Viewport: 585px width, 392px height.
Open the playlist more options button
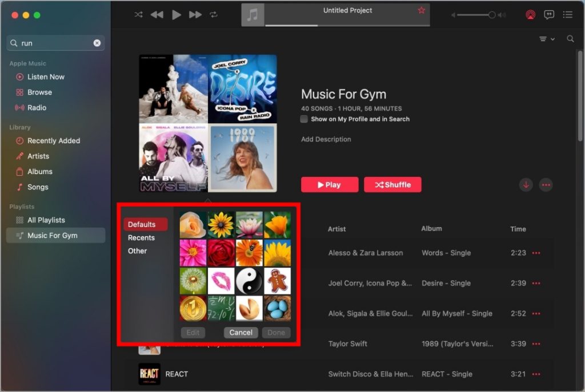pyautogui.click(x=546, y=185)
